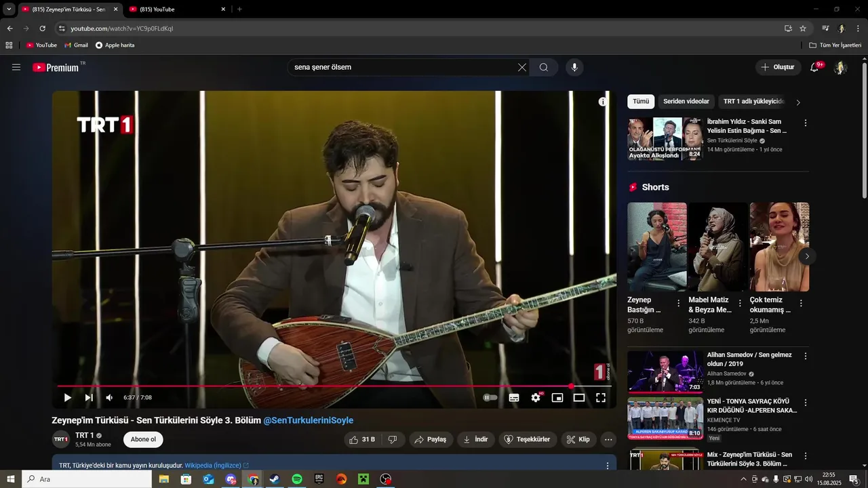Open the @SenTurkuleriniSoyle channel link
The width and height of the screenshot is (868, 488).
point(309,420)
